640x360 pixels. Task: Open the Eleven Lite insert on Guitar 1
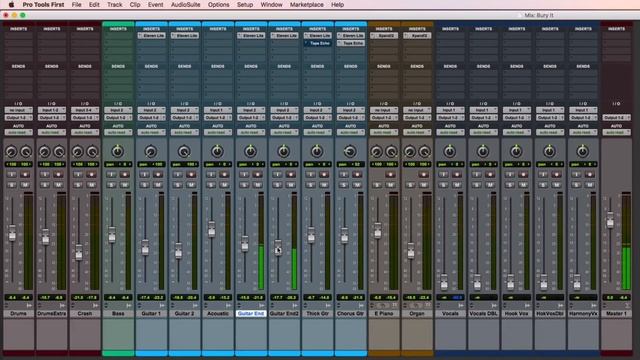pos(151,36)
